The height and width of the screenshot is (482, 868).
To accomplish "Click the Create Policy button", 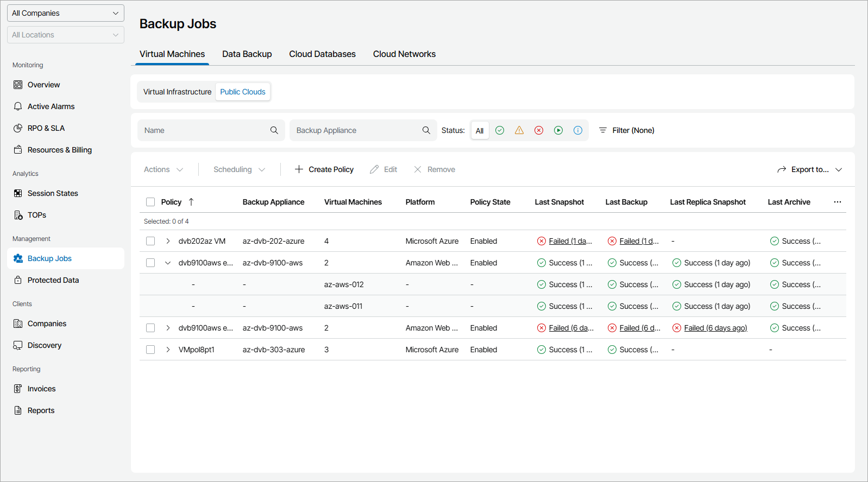I will click(324, 169).
